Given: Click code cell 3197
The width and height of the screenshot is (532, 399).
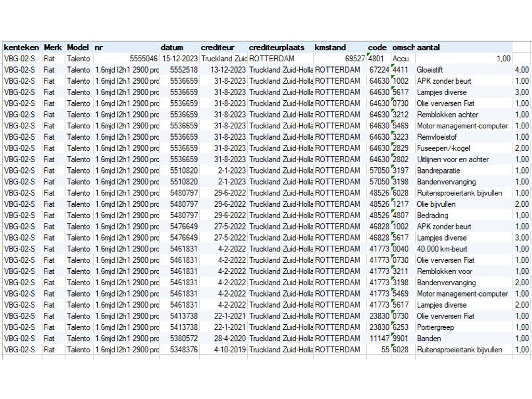Looking at the screenshot, I should 403,170.
